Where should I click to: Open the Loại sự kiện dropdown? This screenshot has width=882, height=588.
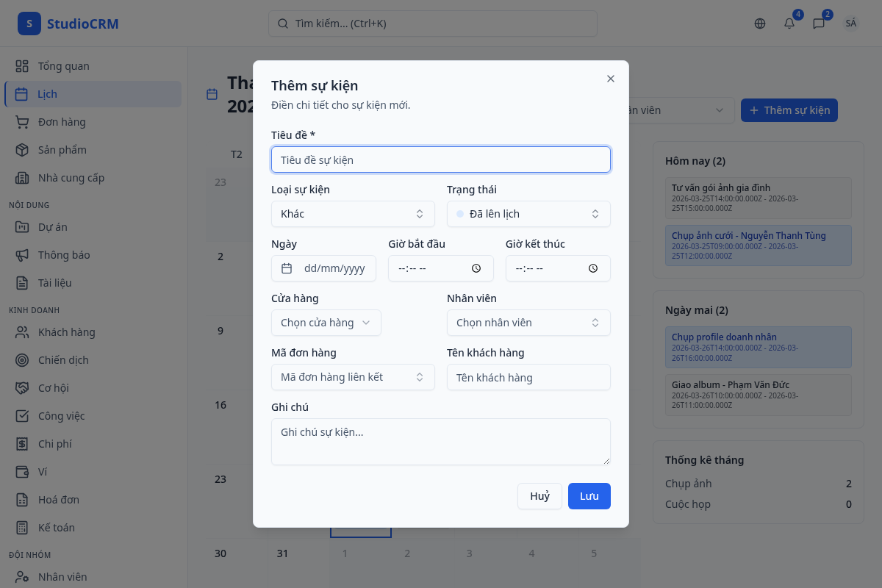(353, 214)
